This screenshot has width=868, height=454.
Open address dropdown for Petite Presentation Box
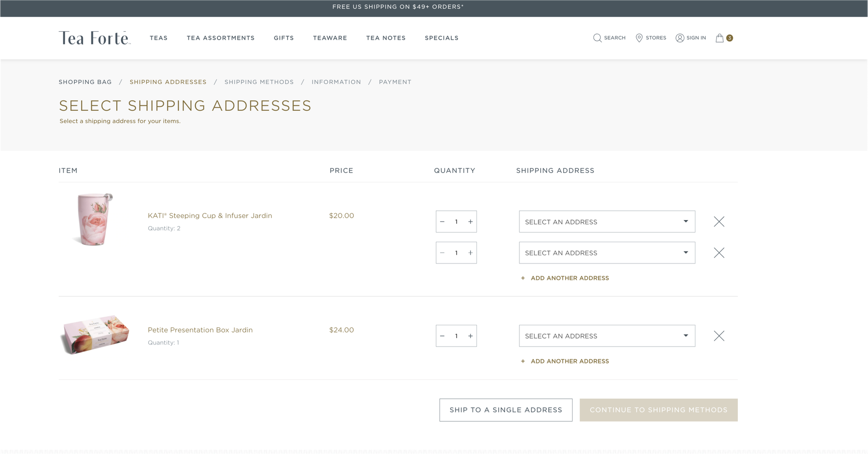click(607, 335)
